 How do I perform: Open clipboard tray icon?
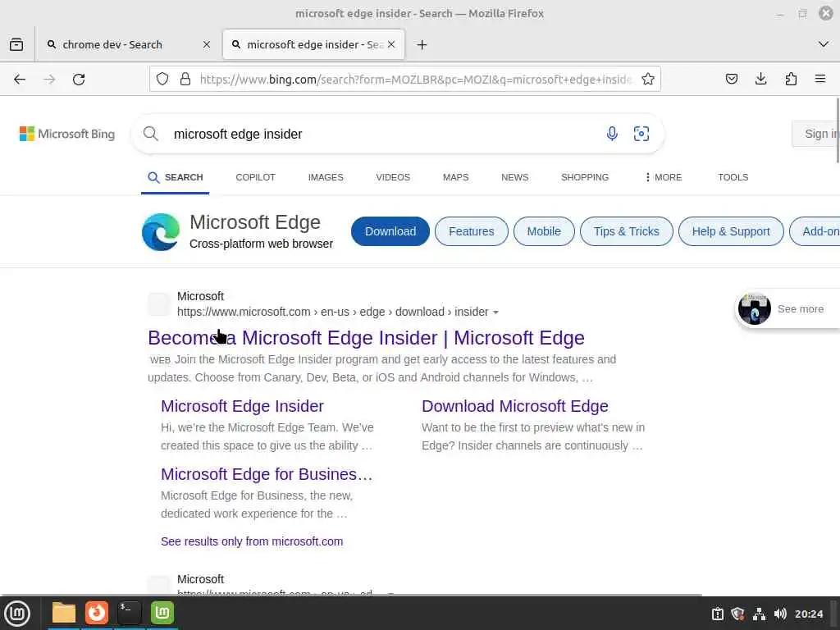pos(717,614)
